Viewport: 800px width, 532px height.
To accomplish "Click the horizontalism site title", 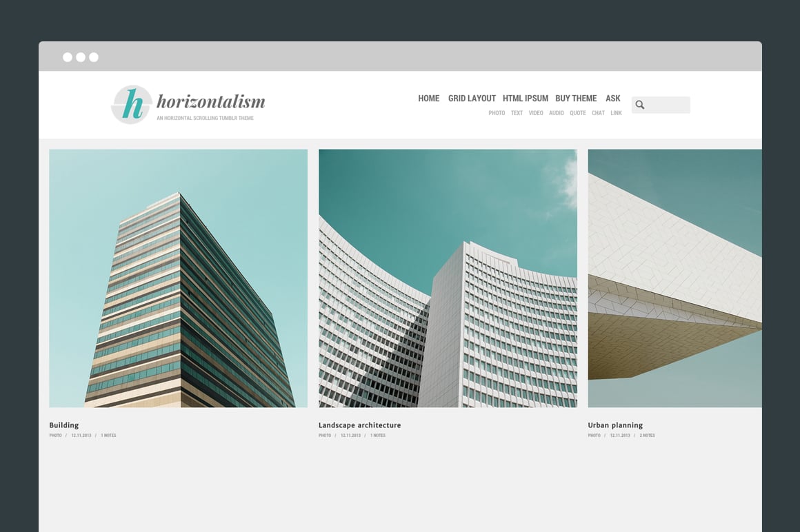I will 211,101.
